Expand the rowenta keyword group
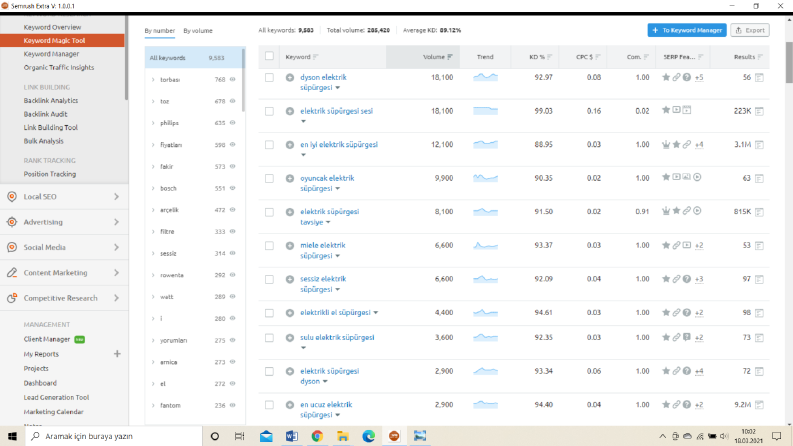This screenshot has height=446, width=793. pyautogui.click(x=153, y=275)
